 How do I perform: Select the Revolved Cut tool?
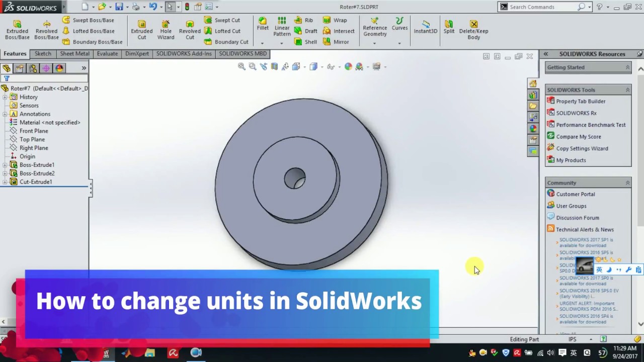pyautogui.click(x=190, y=30)
